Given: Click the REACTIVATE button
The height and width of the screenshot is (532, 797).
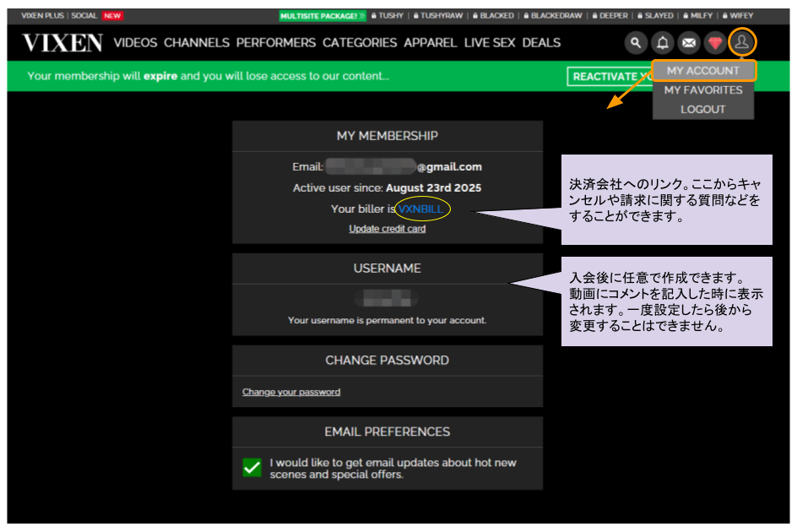Looking at the screenshot, I should (610, 76).
